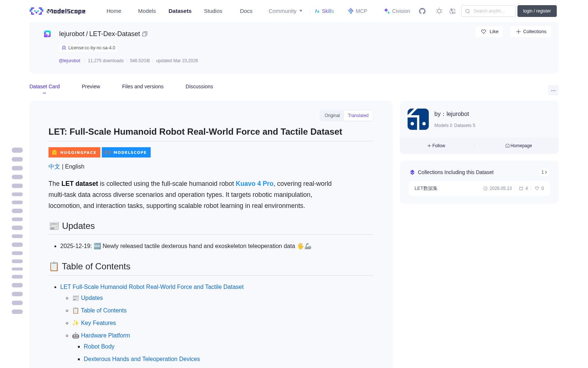Screen dimensions: 588x368
Task: Switch to the Preview tab
Action: [91, 86]
